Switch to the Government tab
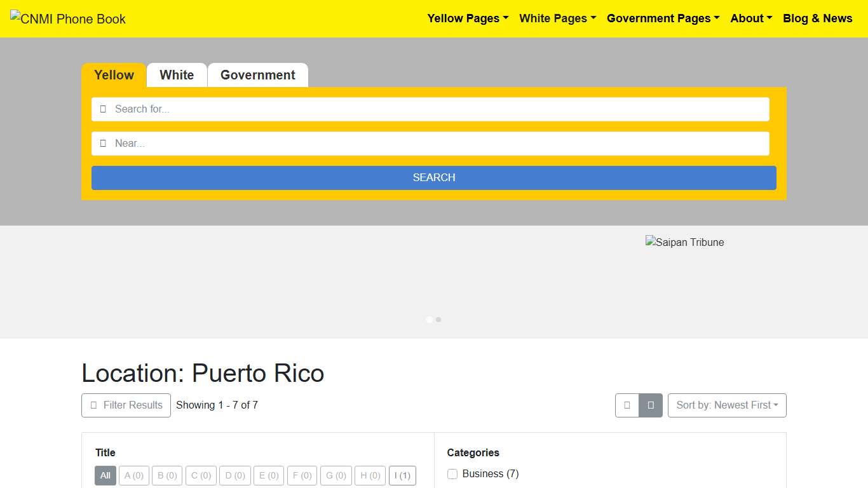Image resolution: width=868 pixels, height=488 pixels. click(x=258, y=75)
